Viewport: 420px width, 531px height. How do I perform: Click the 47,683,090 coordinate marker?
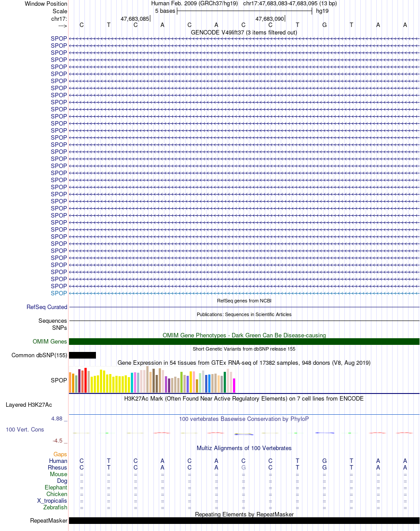pos(270,19)
